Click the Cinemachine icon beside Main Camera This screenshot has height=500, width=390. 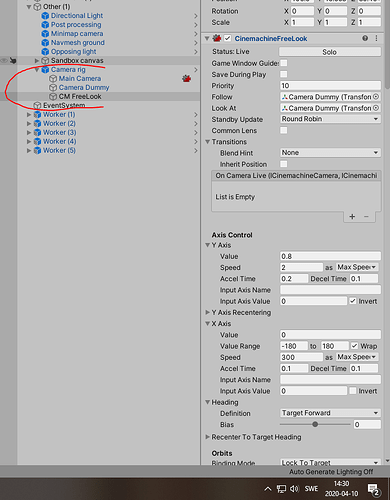(187, 79)
